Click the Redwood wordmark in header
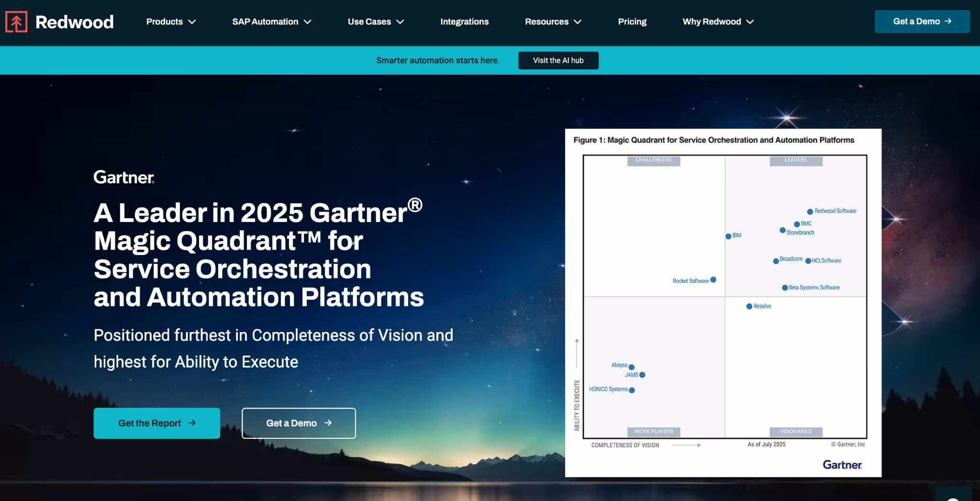The width and height of the screenshot is (980, 501). tap(75, 22)
